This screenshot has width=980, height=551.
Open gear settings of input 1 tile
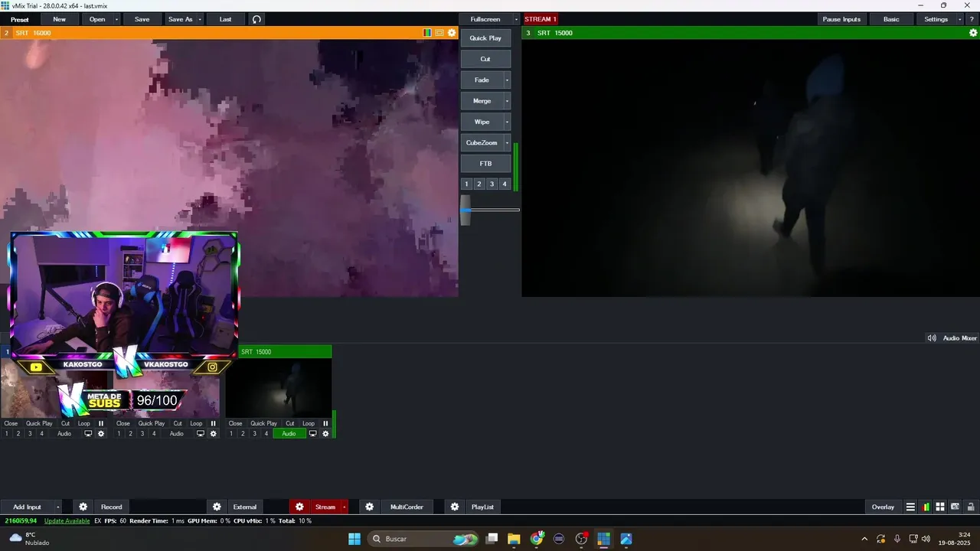(101, 434)
